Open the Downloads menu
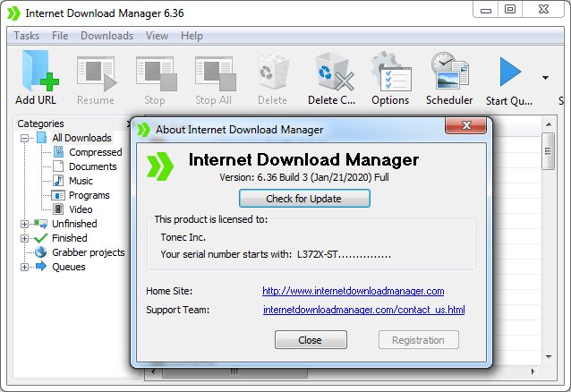Viewport: 571px width, 392px height. tap(107, 36)
